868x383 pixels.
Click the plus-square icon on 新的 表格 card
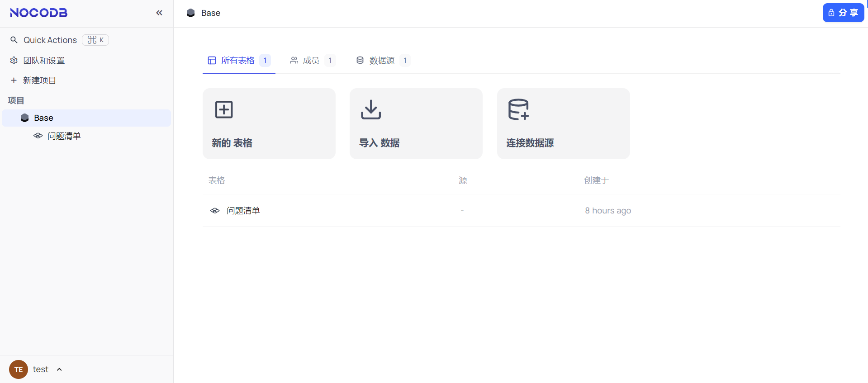[x=224, y=109]
